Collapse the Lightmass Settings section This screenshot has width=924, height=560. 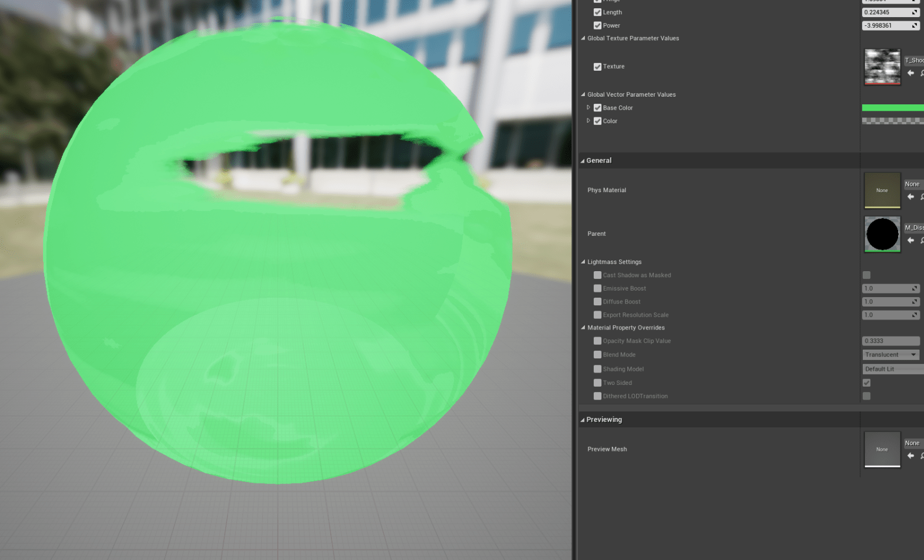click(x=583, y=262)
